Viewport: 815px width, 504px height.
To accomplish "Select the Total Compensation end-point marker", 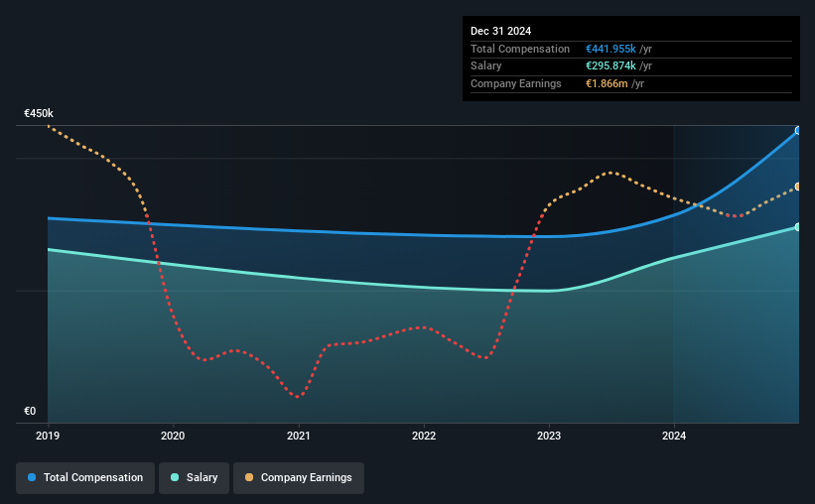I will [x=798, y=130].
